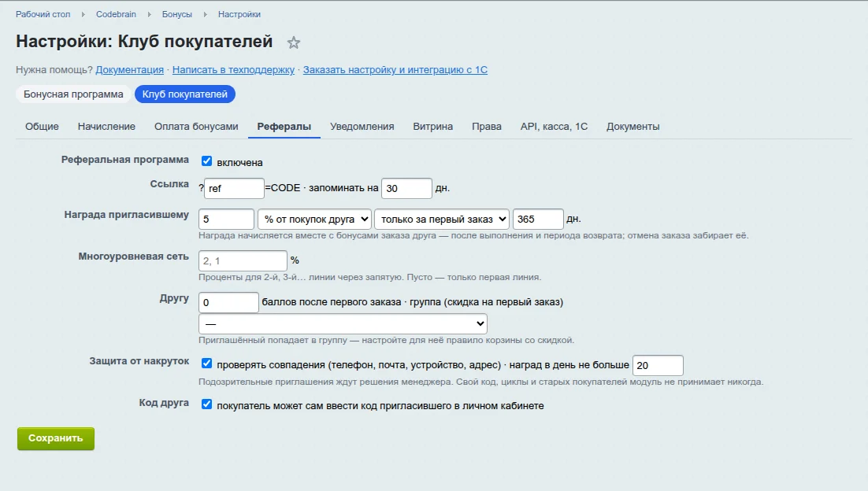Open the Документы tab
Screen dimensions: 868x491
tap(632, 127)
